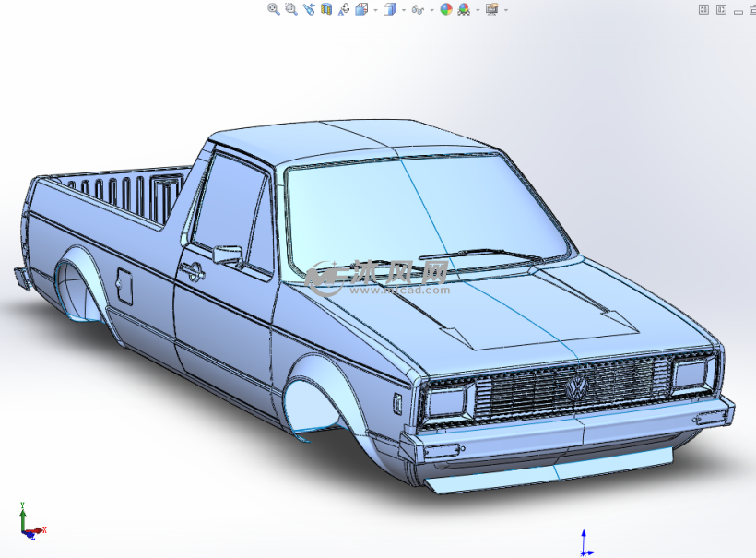Toggle the left split-pane view button

[x=703, y=9]
